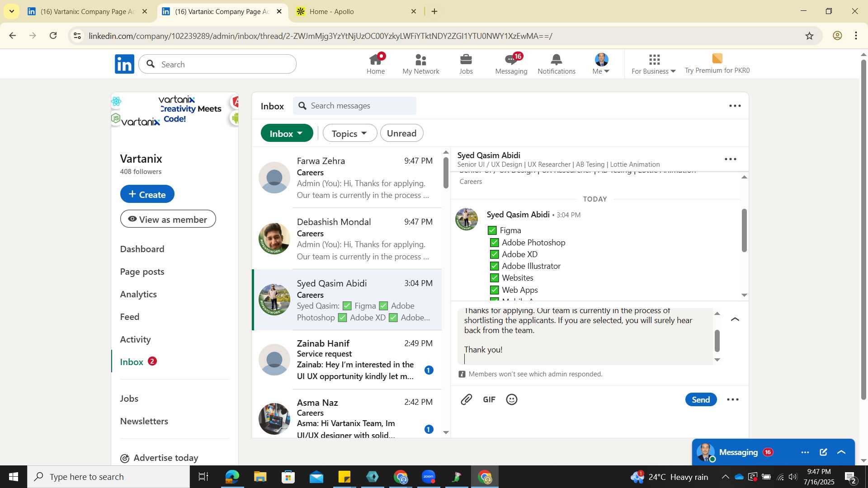Open Zainab Hanif conversation
868x488 pixels.
pyautogui.click(x=347, y=360)
